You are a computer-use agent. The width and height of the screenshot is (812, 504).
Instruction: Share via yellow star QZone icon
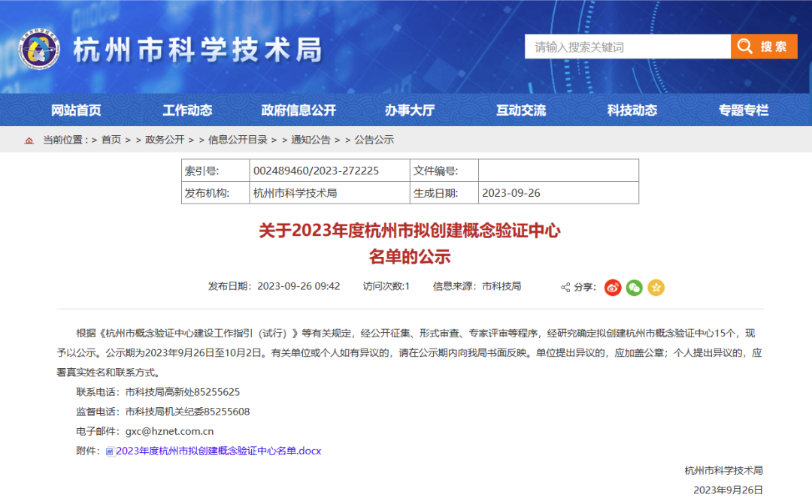[656, 288]
